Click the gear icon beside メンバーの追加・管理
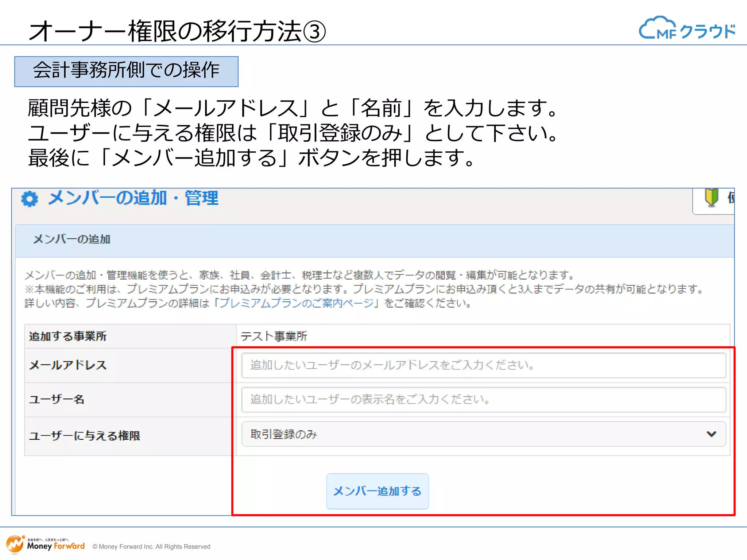This screenshot has height=560, width=747. point(30,199)
